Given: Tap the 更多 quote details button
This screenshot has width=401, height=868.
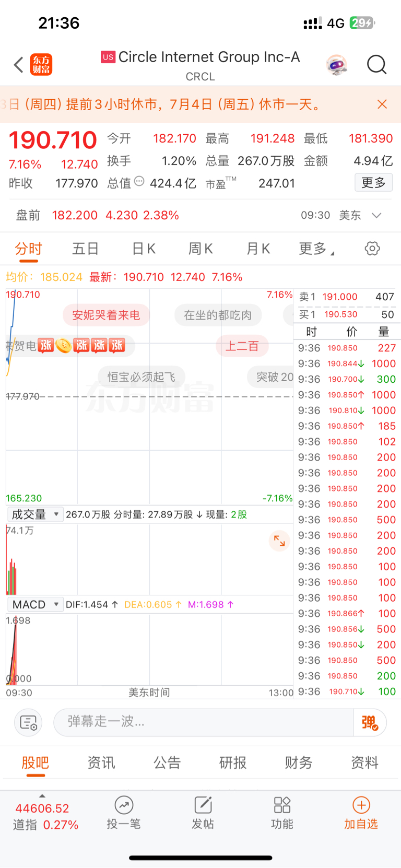Looking at the screenshot, I should 373,183.
